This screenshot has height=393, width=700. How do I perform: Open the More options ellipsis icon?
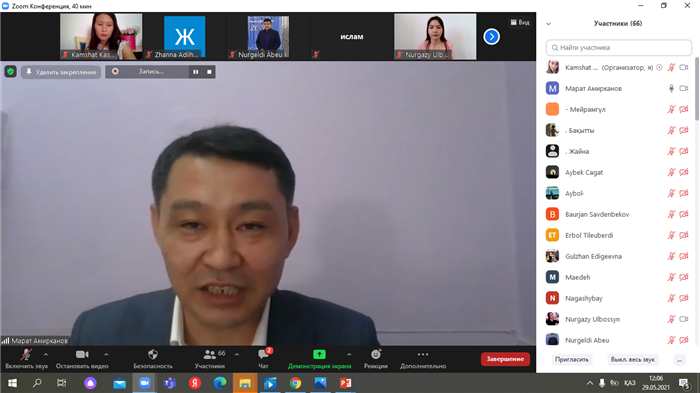click(423, 355)
